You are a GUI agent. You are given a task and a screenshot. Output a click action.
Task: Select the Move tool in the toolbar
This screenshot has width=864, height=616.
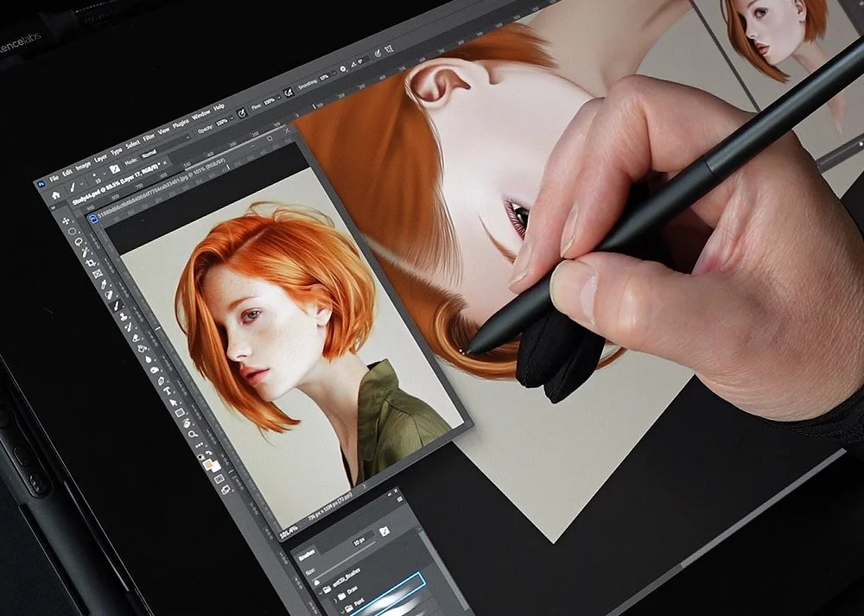click(66, 221)
